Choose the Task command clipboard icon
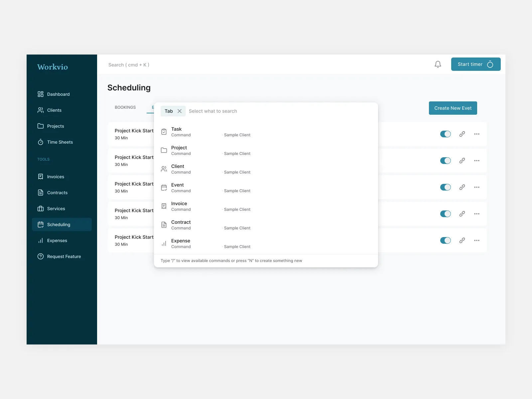 [x=164, y=132]
